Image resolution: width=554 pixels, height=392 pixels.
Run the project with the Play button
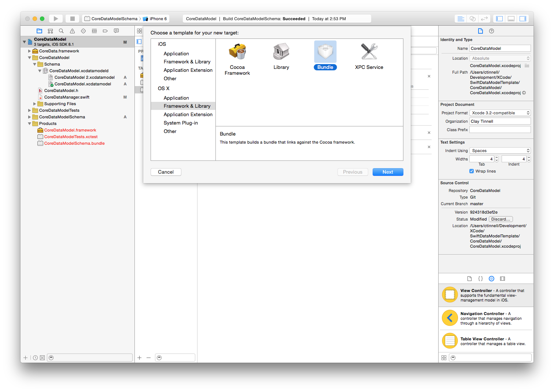pyautogui.click(x=56, y=19)
